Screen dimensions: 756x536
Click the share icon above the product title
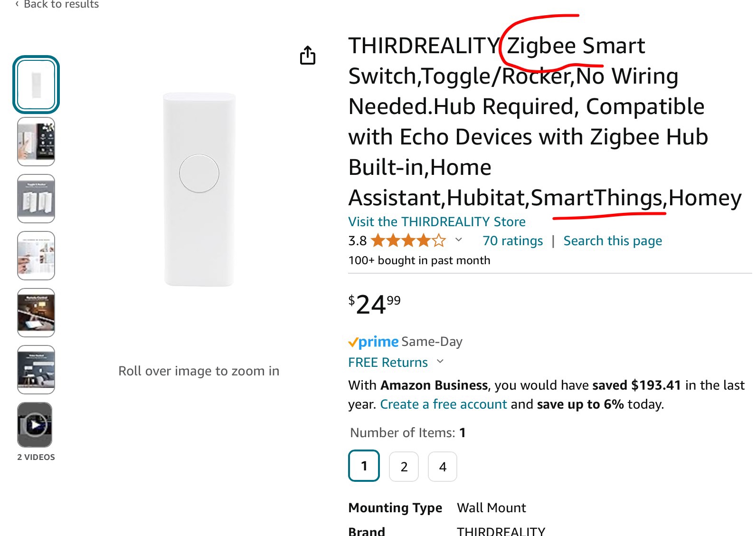(309, 56)
